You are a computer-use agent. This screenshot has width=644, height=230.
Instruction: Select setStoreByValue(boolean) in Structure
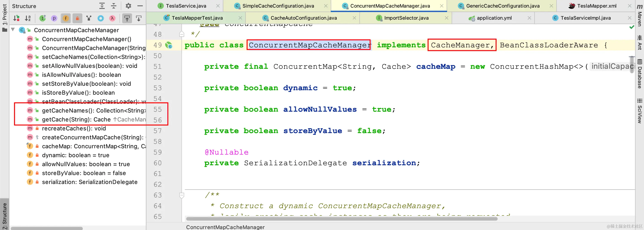(86, 84)
